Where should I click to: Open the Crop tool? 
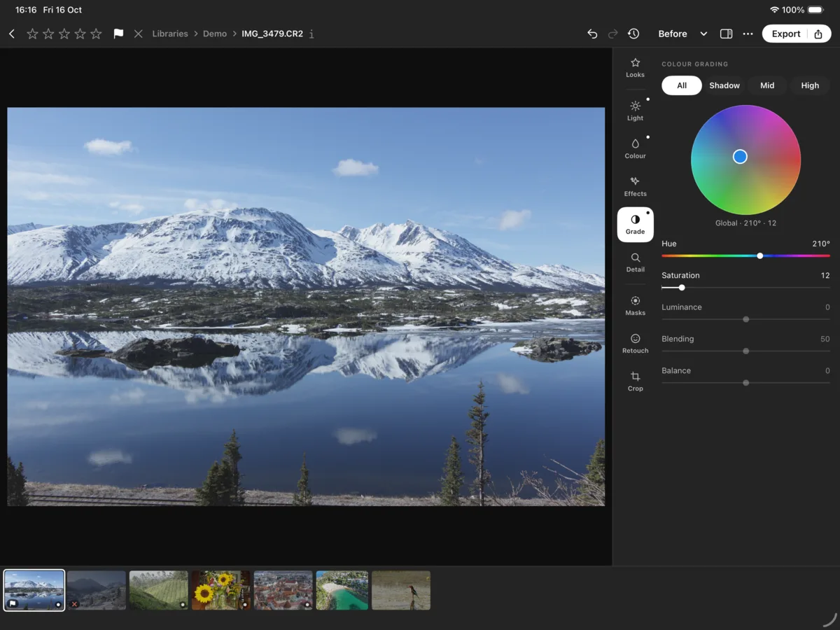coord(635,381)
